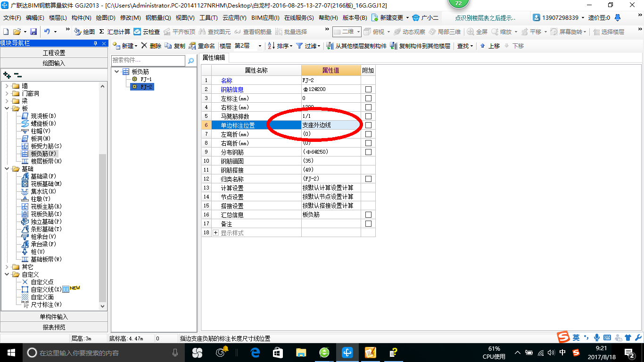Open 过滤 filter options
Screen dimensions: 644x362
[308, 46]
